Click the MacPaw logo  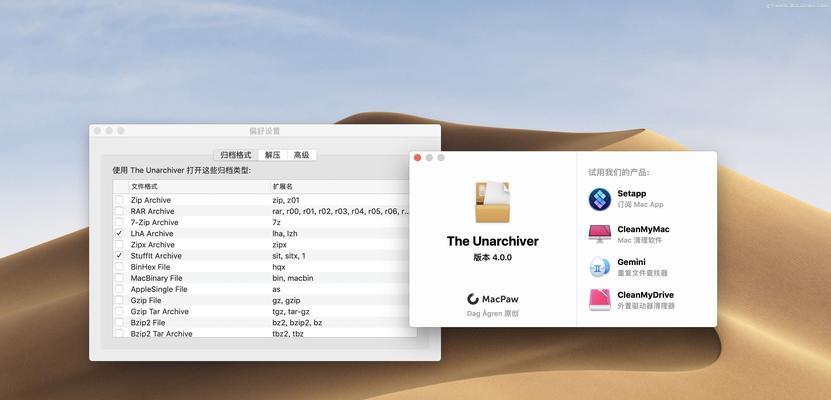click(492, 299)
